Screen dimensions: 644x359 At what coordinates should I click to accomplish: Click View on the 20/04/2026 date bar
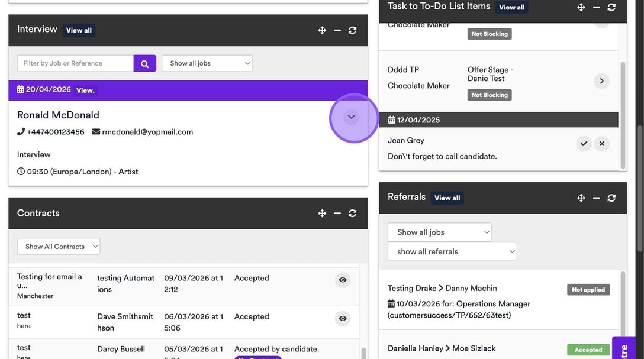(x=85, y=90)
